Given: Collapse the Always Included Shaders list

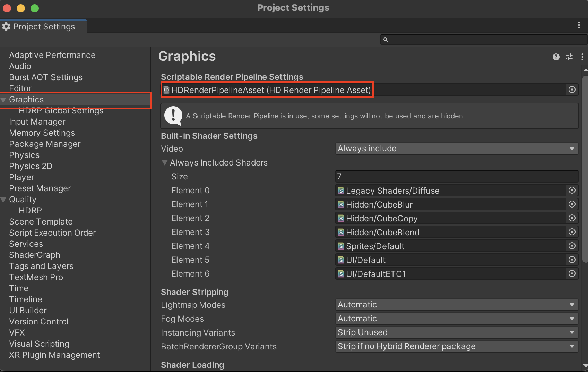Looking at the screenshot, I should 165,163.
